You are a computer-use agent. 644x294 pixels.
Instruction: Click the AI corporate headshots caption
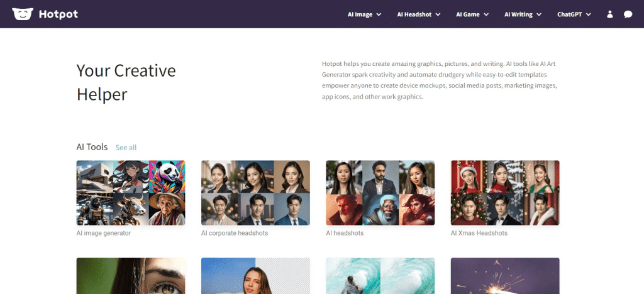click(x=235, y=233)
